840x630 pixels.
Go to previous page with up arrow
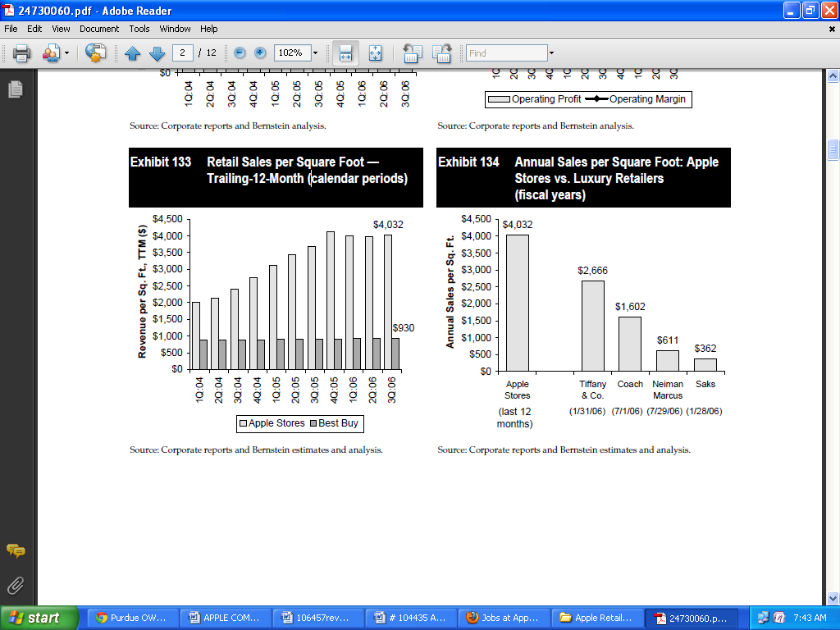[x=132, y=53]
